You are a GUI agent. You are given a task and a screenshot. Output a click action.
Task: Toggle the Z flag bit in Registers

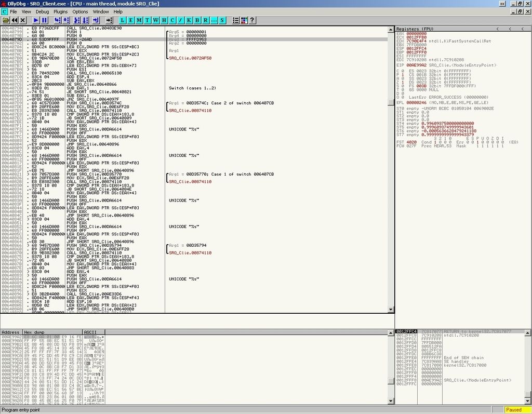(402, 82)
